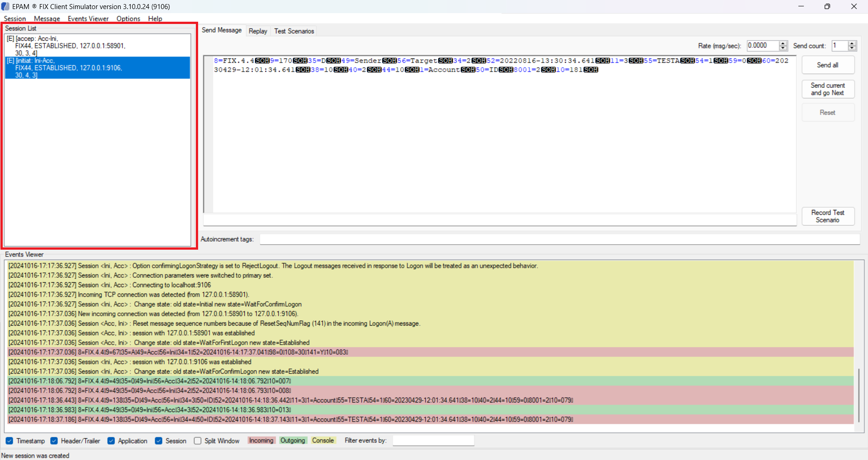The height and width of the screenshot is (460, 868).
Task: Switch to the Test Scenarios tab
Action: tap(294, 31)
